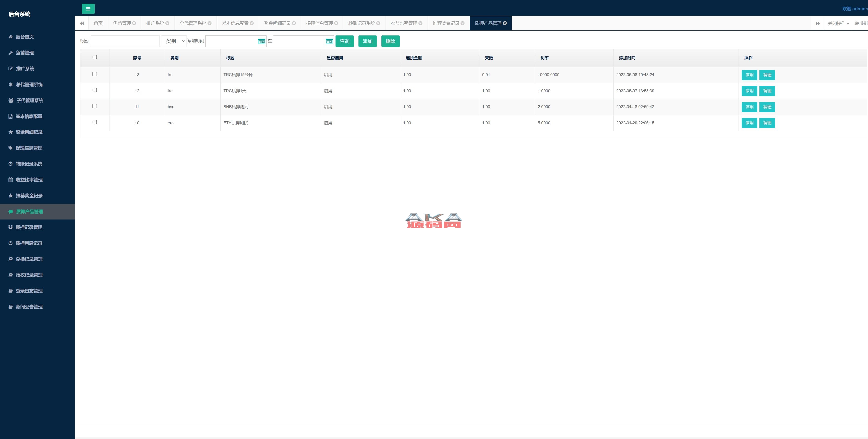Open the 关闭操作 dropdown menu
This screenshot has width=868, height=439.
click(x=838, y=23)
